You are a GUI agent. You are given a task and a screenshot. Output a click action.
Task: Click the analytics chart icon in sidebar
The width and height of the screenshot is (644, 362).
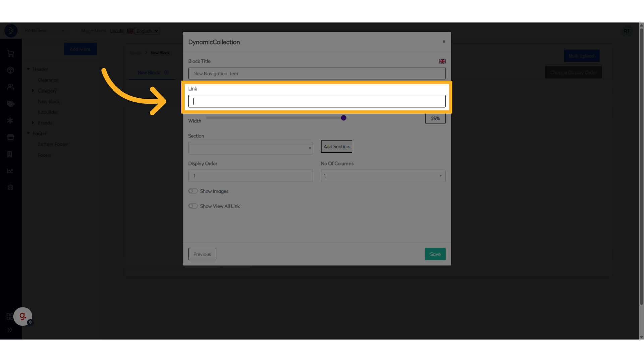tap(10, 171)
